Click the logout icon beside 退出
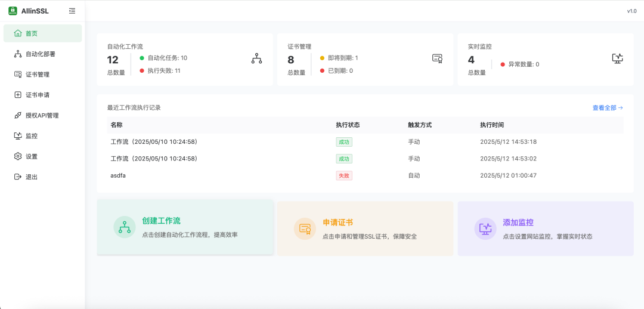 pos(18,177)
